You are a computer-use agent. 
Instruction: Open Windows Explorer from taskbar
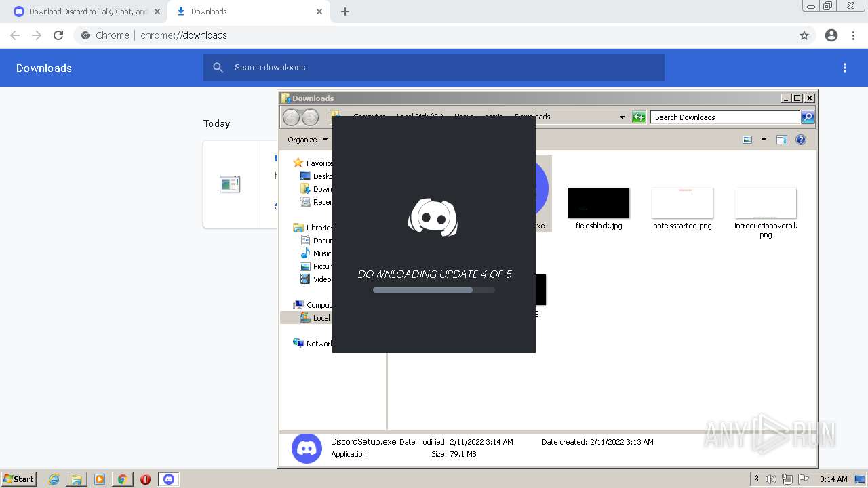point(77,479)
